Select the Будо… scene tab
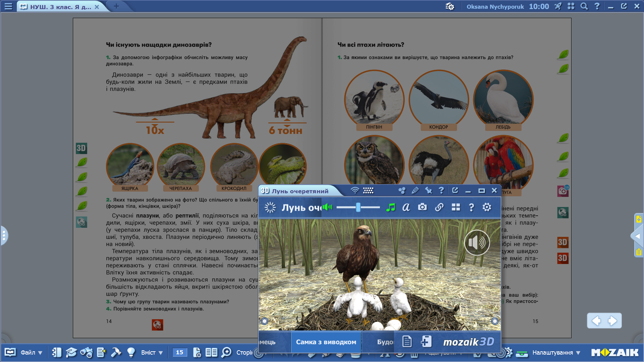Image resolution: width=644 pixels, height=362 pixels. [378, 342]
